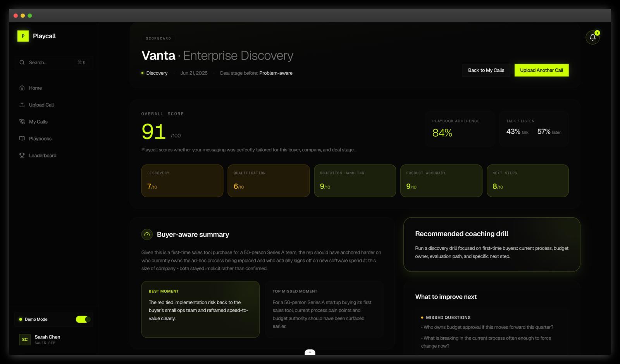
Task: Open the Best Moment card
Action: click(x=200, y=309)
